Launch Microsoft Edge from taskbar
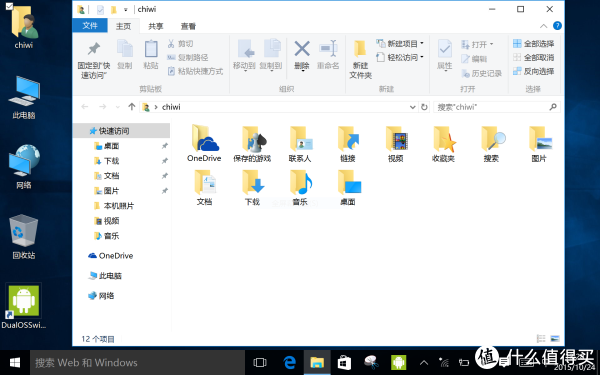 [x=290, y=362]
